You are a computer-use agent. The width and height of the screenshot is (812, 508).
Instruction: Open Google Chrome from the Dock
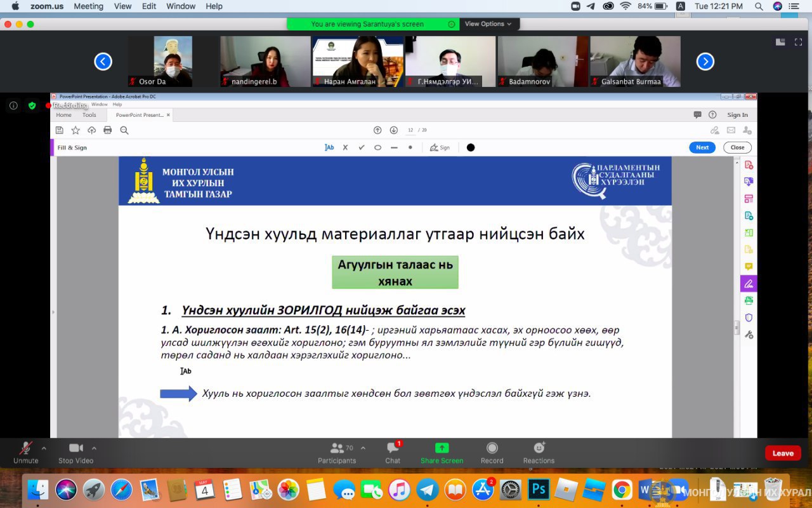click(622, 490)
